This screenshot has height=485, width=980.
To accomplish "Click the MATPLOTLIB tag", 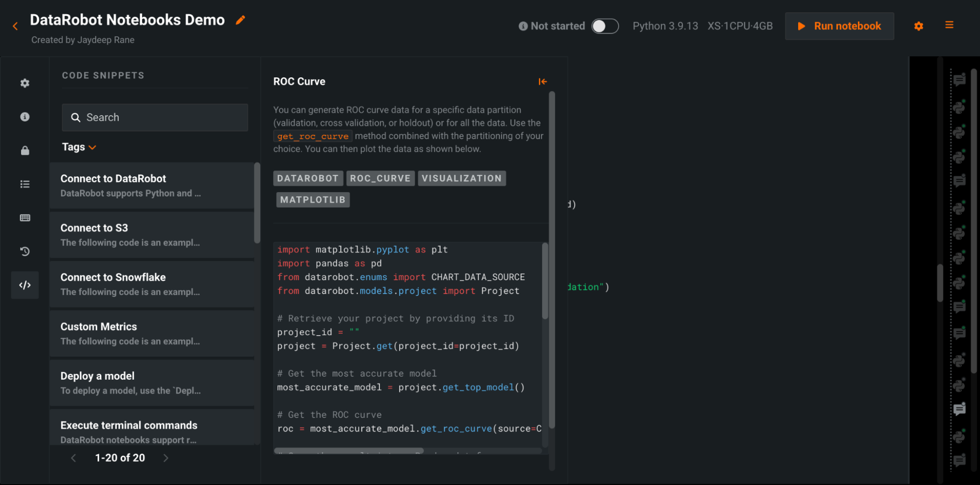I will pyautogui.click(x=313, y=200).
